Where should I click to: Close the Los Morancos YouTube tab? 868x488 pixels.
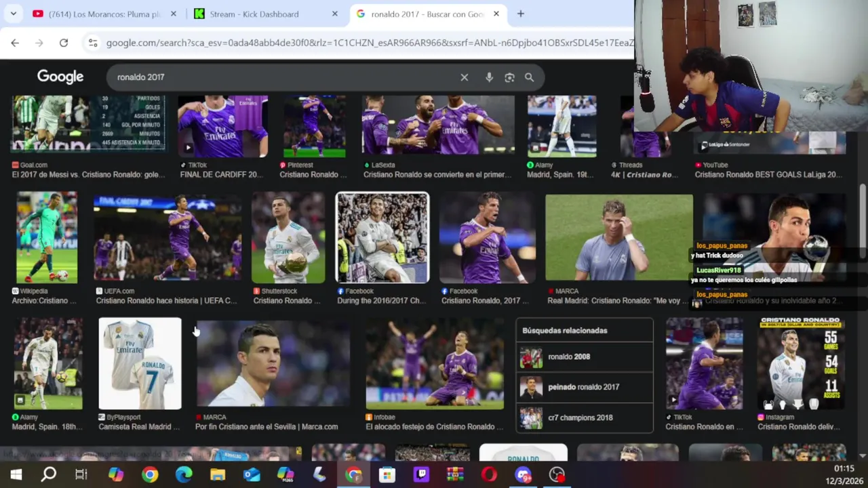(x=173, y=14)
